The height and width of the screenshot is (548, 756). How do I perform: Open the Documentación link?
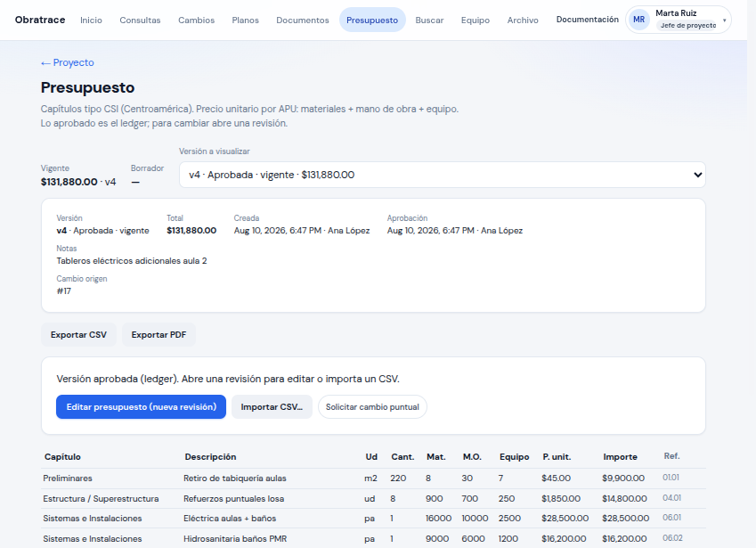[x=587, y=20]
